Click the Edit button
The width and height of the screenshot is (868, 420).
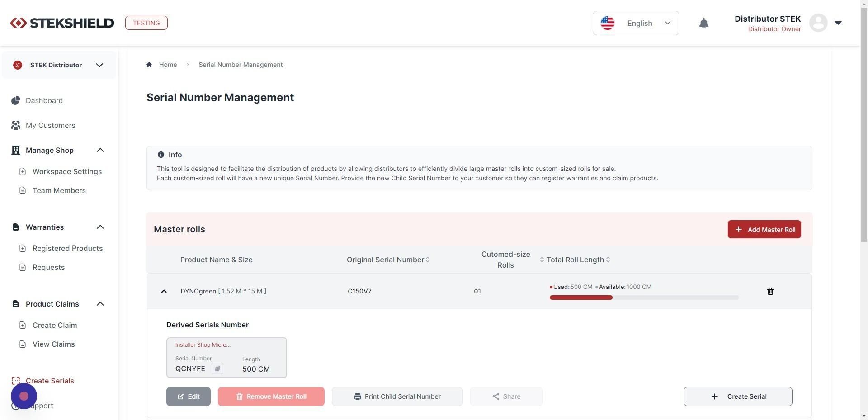189,396
